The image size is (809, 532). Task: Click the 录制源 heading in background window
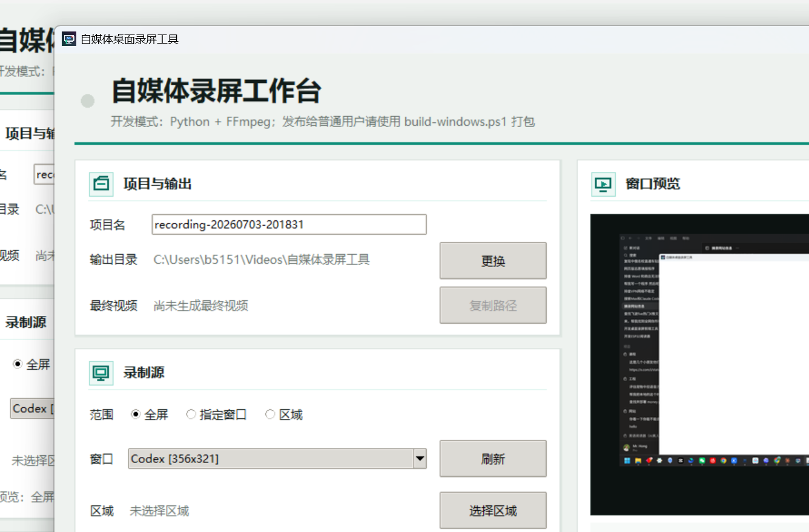pyautogui.click(x=25, y=323)
